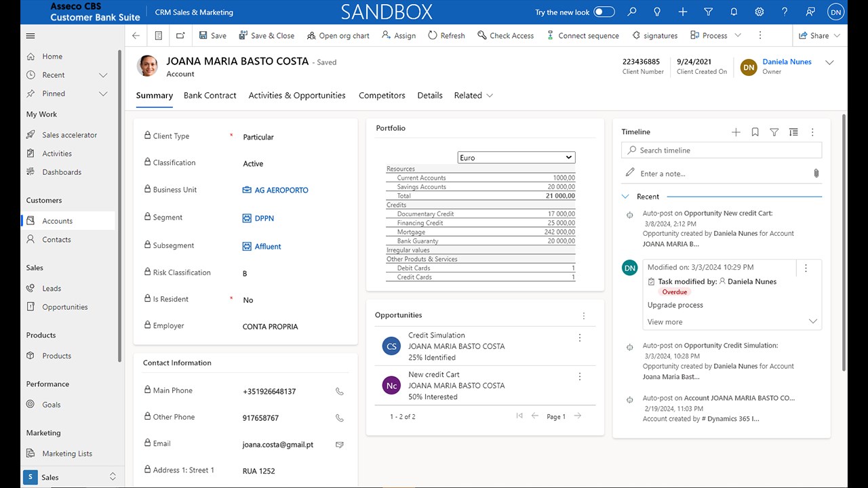Open the Activities & Opportunities tab
Image resolution: width=868 pixels, height=488 pixels.
(x=297, y=96)
